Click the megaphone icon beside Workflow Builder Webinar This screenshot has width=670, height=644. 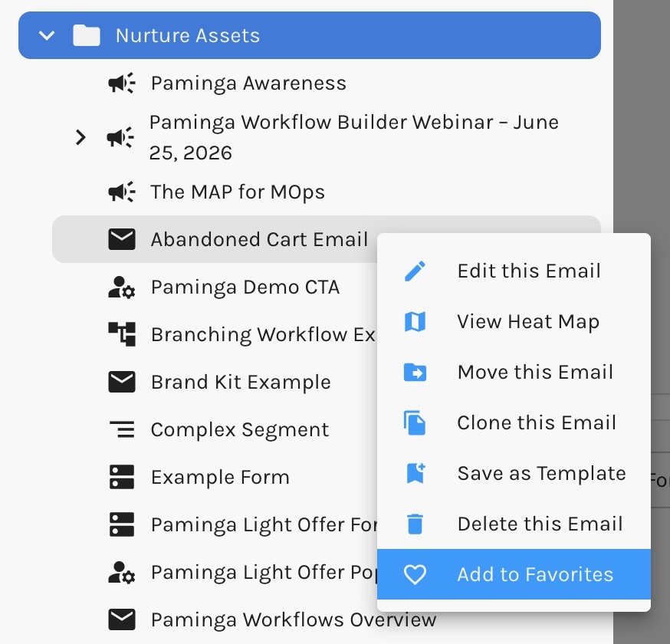coord(120,137)
